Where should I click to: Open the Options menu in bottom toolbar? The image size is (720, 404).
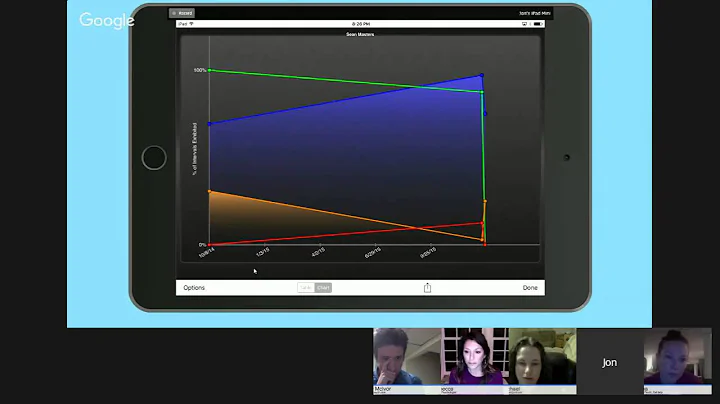194,288
